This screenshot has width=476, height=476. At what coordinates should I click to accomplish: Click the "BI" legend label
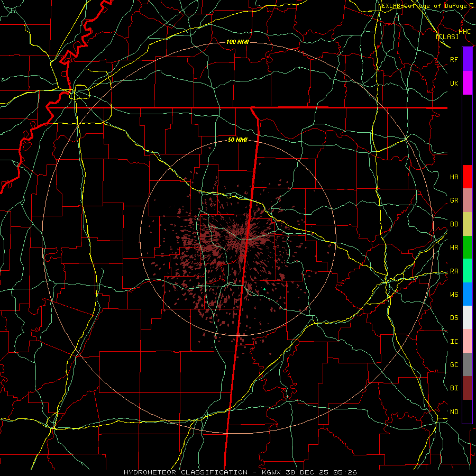pyautogui.click(x=454, y=388)
